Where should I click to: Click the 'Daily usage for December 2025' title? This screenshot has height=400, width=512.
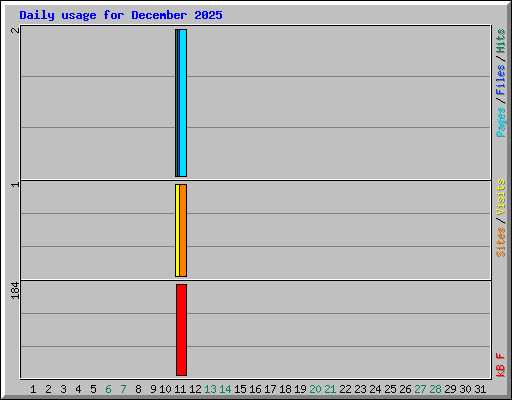tap(121, 15)
